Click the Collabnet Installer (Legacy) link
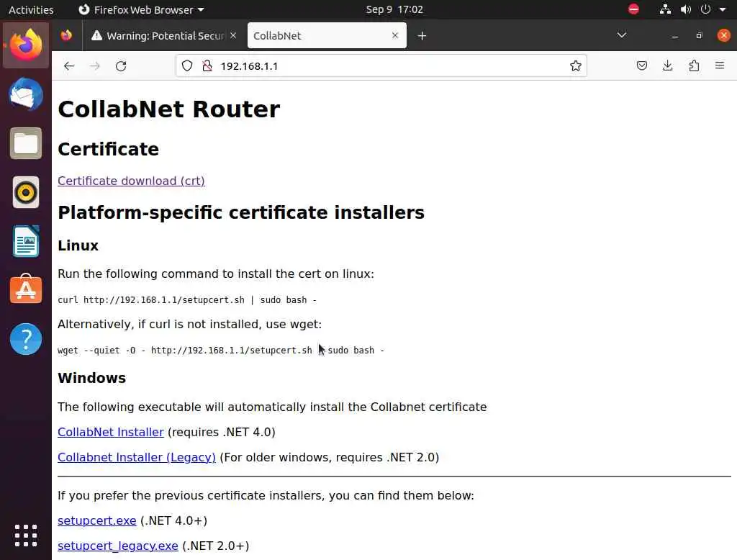This screenshot has height=560, width=737. [136, 458]
